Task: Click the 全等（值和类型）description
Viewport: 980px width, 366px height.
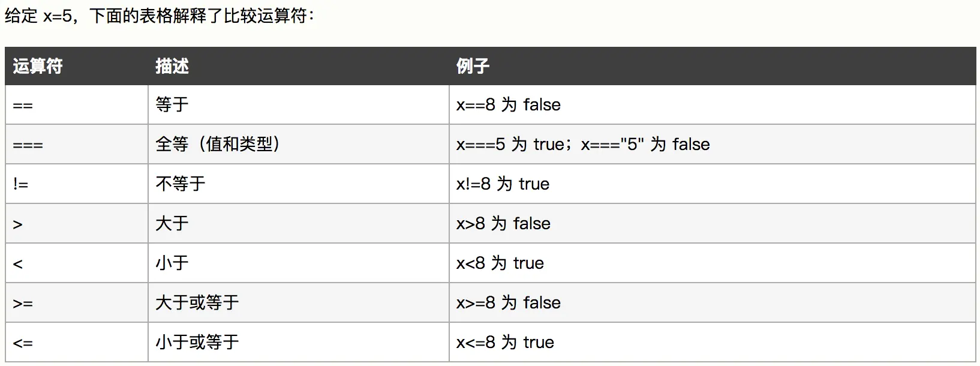Action: [218, 145]
